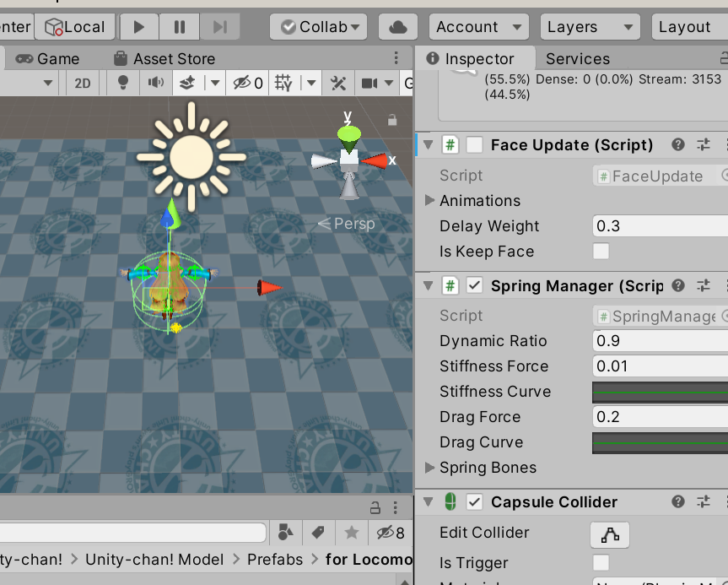Open scene camera settings icon
Image resolution: width=728 pixels, height=585 pixels.
click(x=369, y=84)
